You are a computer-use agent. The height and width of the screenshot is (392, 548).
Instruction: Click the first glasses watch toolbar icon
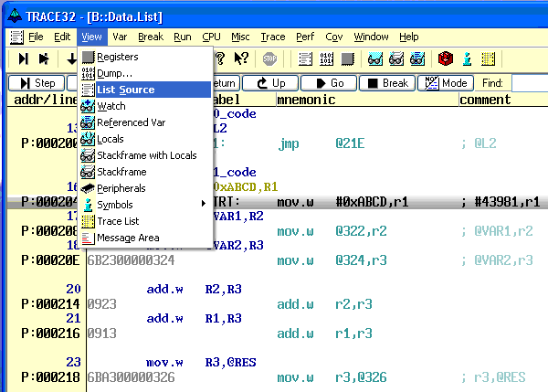point(374,58)
